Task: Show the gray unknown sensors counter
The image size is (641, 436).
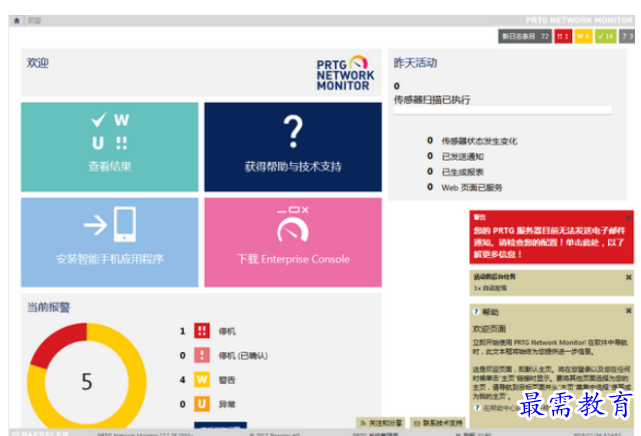Action: (x=627, y=36)
